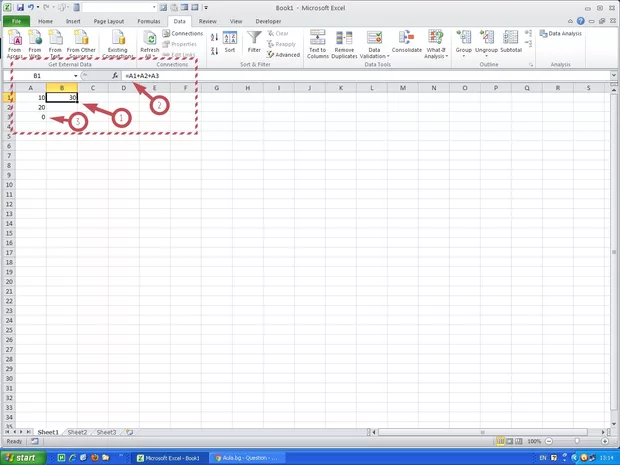The width and height of the screenshot is (620, 465).
Task: Click the Sort A to Z icon
Action: tap(214, 38)
